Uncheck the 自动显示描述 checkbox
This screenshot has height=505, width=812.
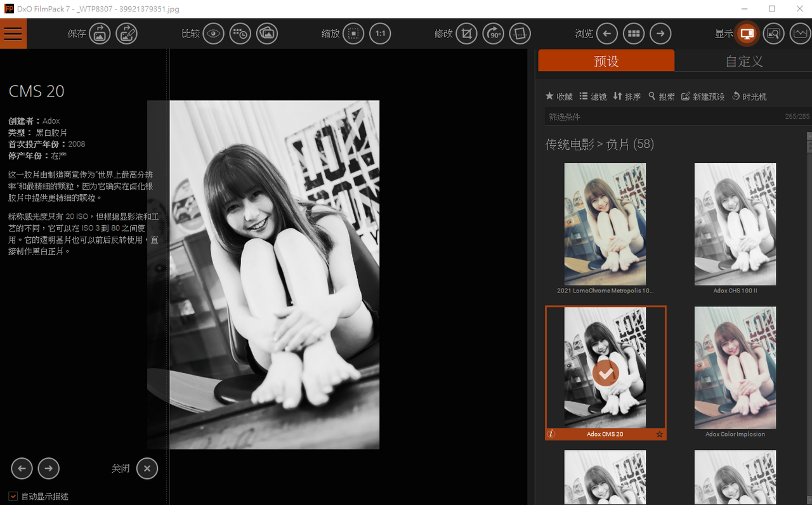pos(13,496)
